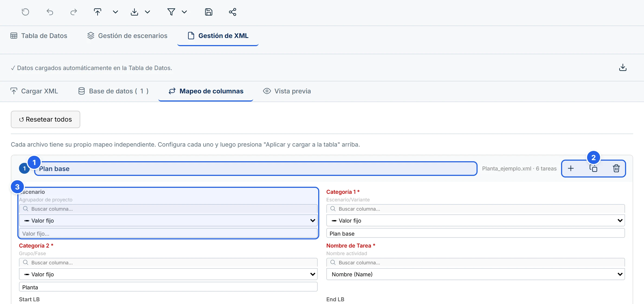The height and width of the screenshot is (304, 644).
Task: Click empty Valor fijo input under Escenario
Action: tap(168, 233)
